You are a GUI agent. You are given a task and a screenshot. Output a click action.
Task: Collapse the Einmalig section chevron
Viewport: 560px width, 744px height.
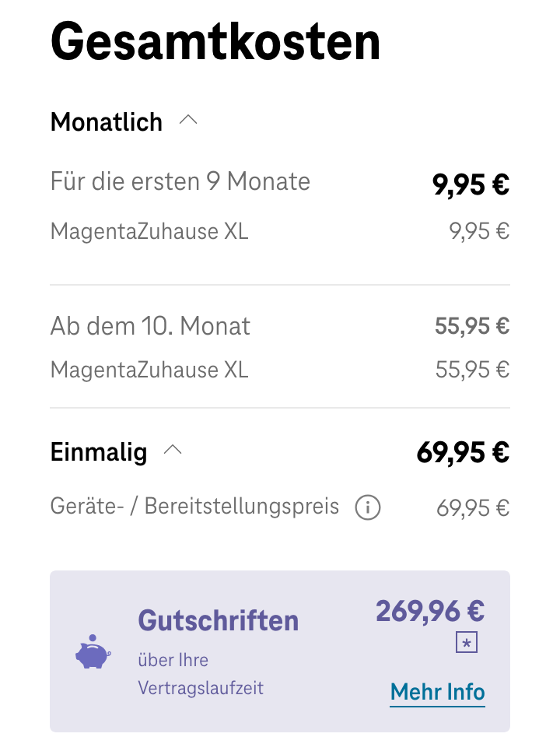173,451
